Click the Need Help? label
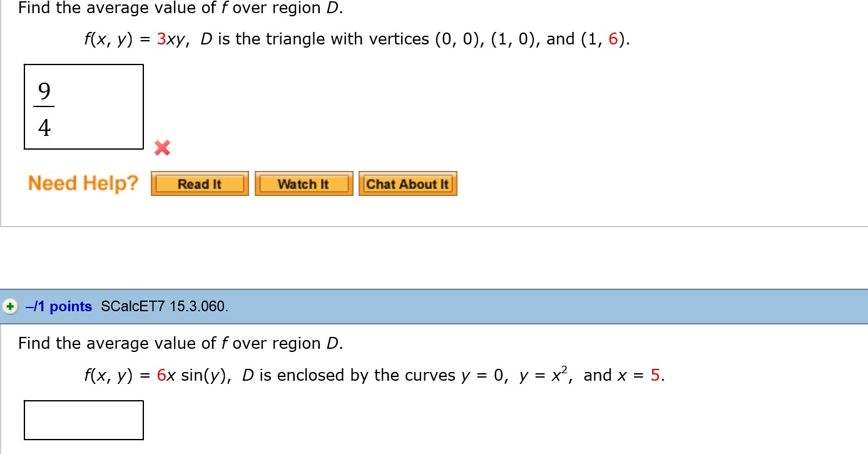Image resolution: width=868 pixels, height=454 pixels. click(82, 183)
